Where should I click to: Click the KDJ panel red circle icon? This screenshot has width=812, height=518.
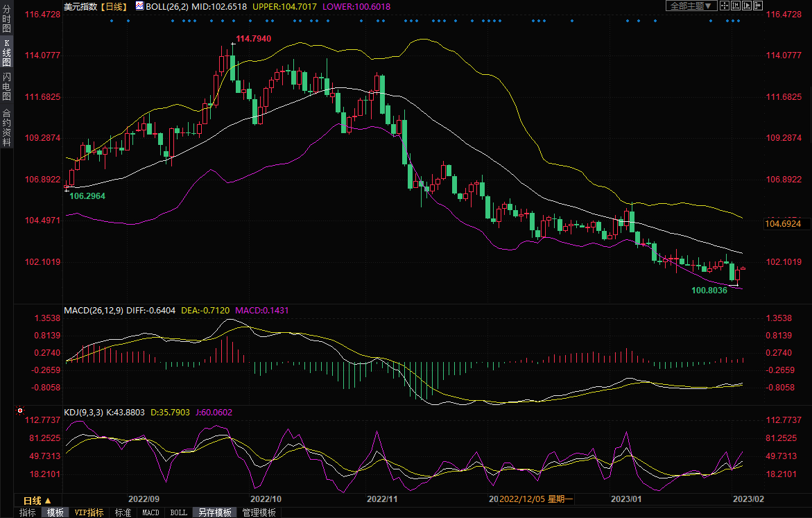point(19,412)
